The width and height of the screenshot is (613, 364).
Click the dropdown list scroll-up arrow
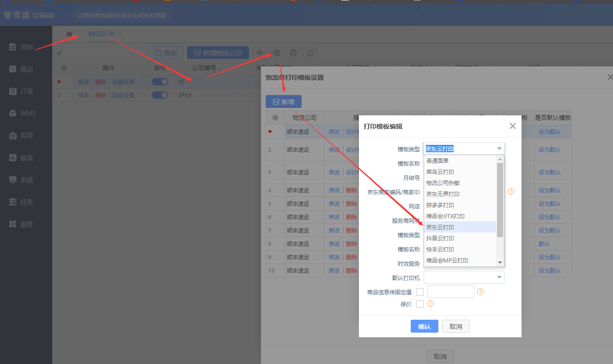click(x=500, y=159)
